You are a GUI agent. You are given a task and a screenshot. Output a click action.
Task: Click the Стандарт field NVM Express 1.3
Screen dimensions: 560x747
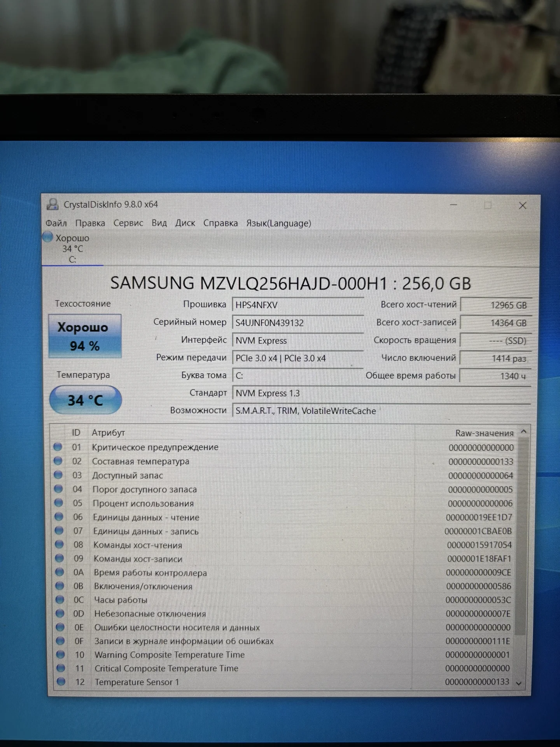coord(381,393)
